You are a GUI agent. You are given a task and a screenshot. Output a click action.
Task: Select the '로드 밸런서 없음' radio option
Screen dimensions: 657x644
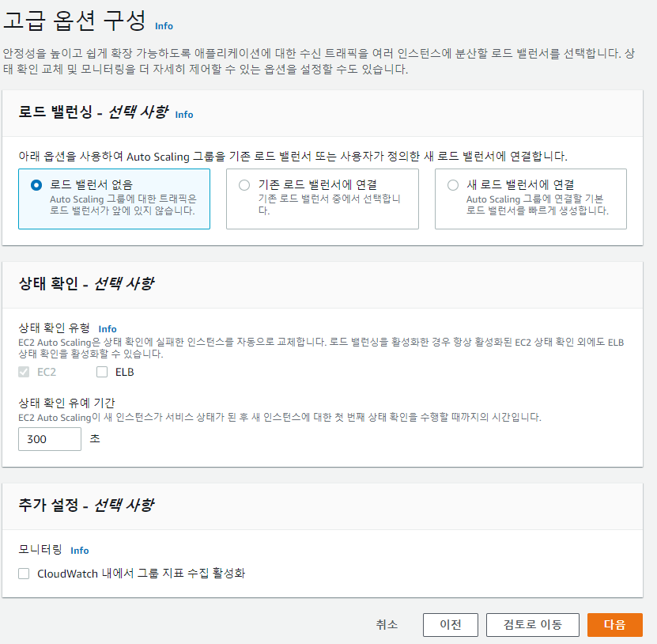(x=36, y=185)
